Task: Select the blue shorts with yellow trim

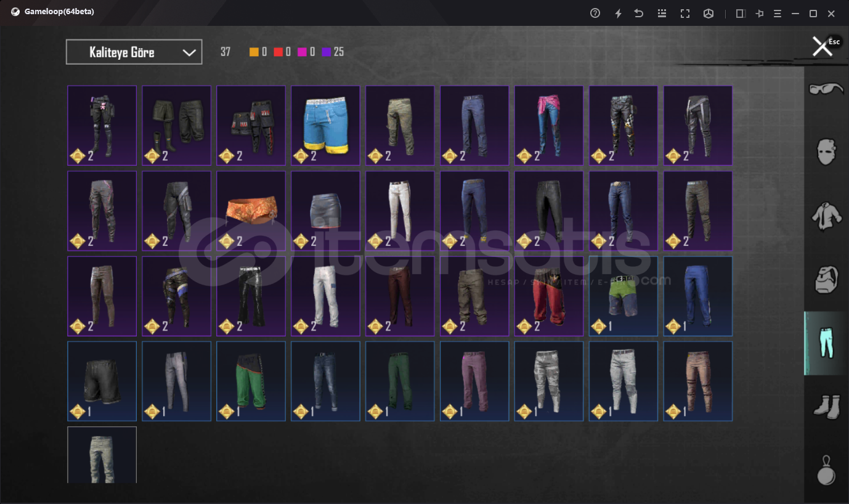Action: click(325, 126)
